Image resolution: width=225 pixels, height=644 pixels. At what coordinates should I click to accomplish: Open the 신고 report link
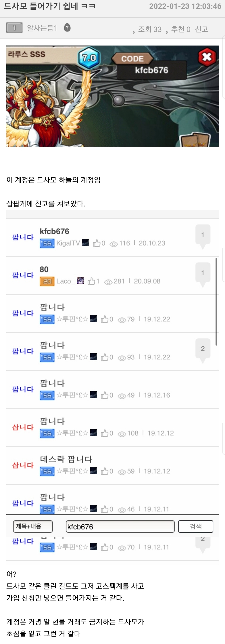click(x=202, y=29)
